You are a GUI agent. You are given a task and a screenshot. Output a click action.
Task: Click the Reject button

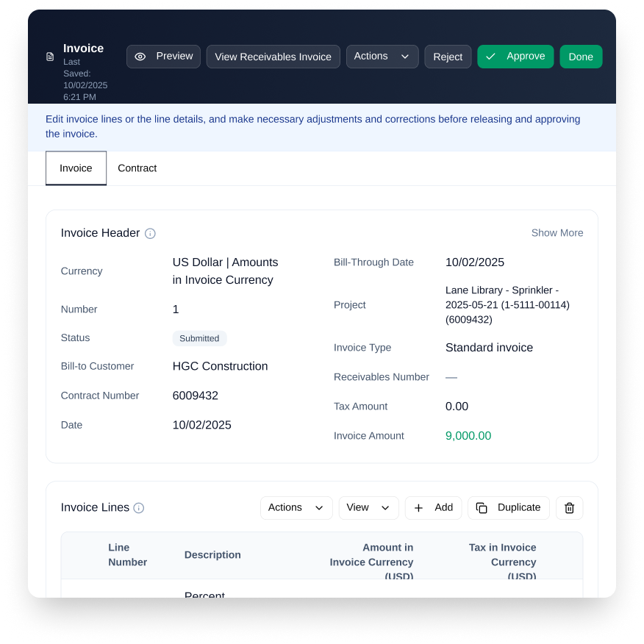coord(448,57)
